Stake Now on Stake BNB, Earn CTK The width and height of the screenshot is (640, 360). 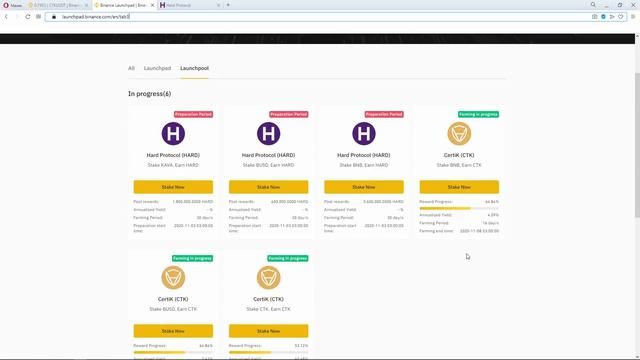tap(459, 187)
